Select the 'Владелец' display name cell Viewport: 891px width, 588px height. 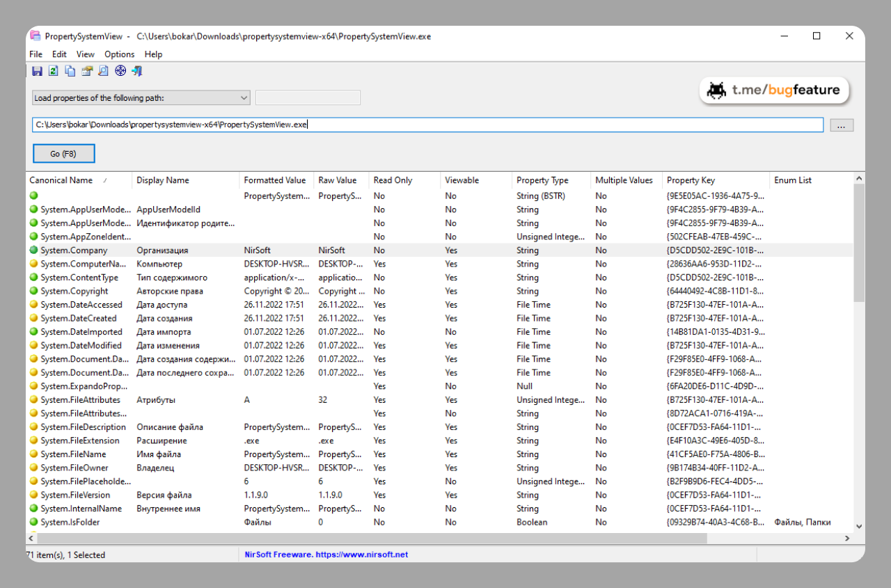pos(155,468)
